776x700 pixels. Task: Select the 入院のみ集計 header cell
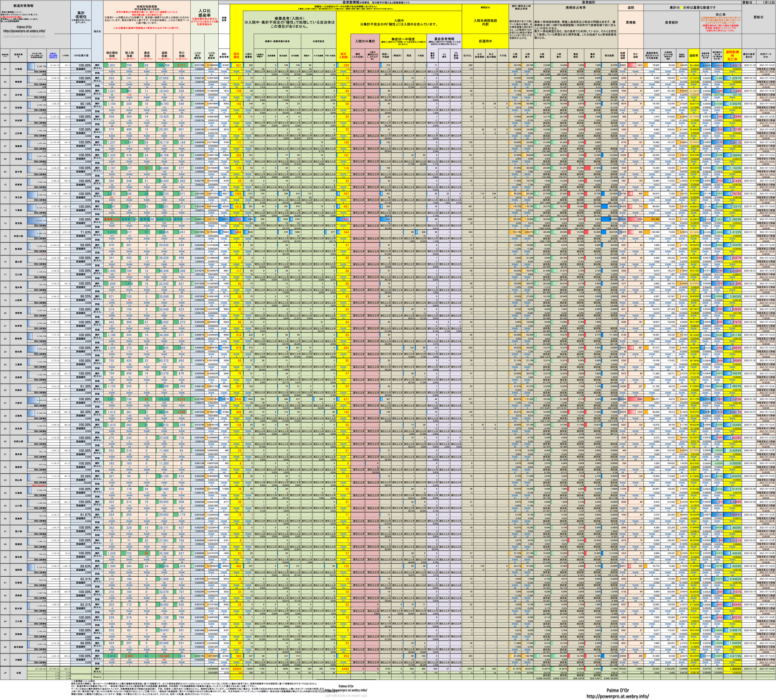click(365, 41)
